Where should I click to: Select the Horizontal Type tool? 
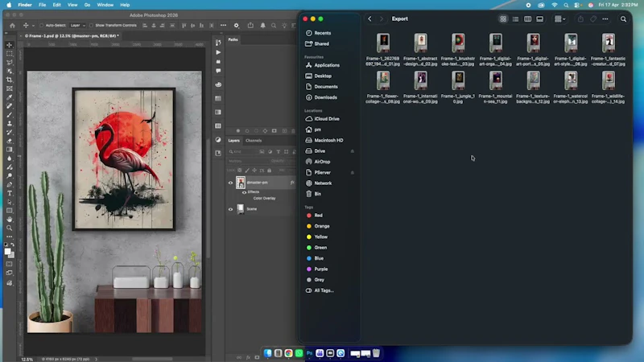10,193
